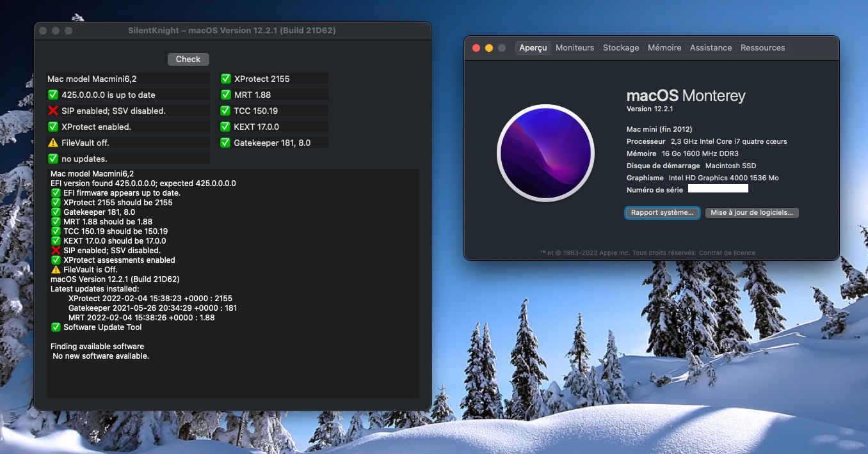Switch to the Moniteurs tab
The width and height of the screenshot is (868, 454).
pos(575,48)
